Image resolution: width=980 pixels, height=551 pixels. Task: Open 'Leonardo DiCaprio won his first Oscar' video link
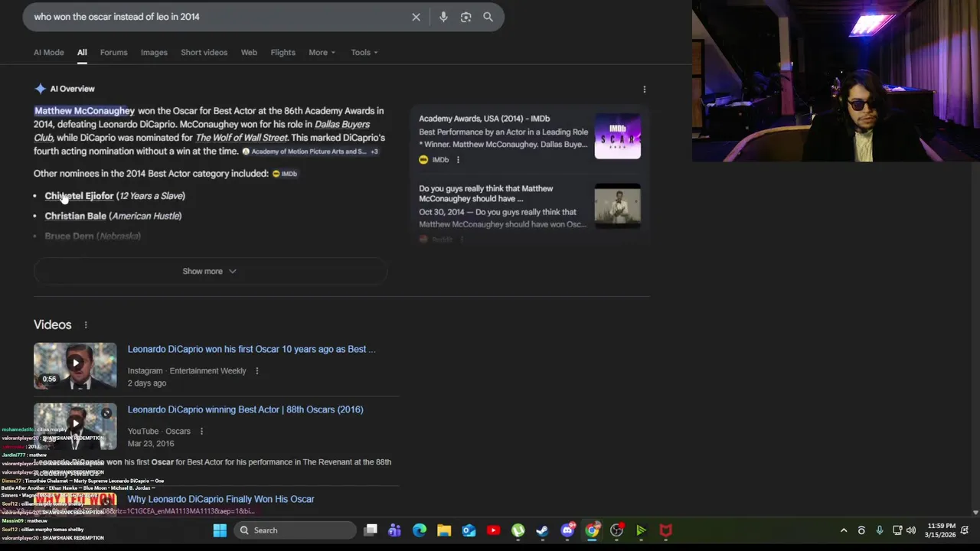tap(251, 349)
